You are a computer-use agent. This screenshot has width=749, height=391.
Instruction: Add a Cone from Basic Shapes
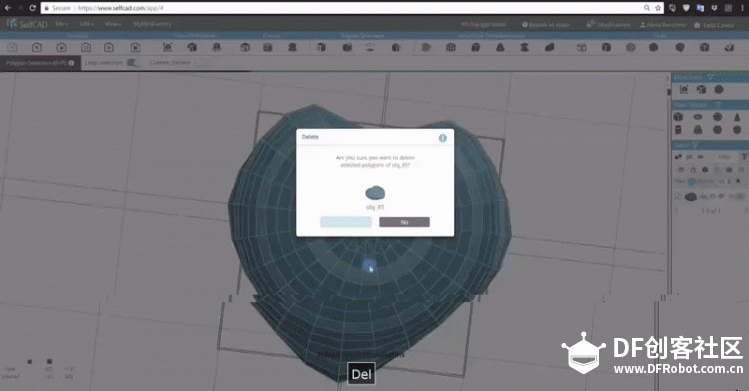coord(737,117)
